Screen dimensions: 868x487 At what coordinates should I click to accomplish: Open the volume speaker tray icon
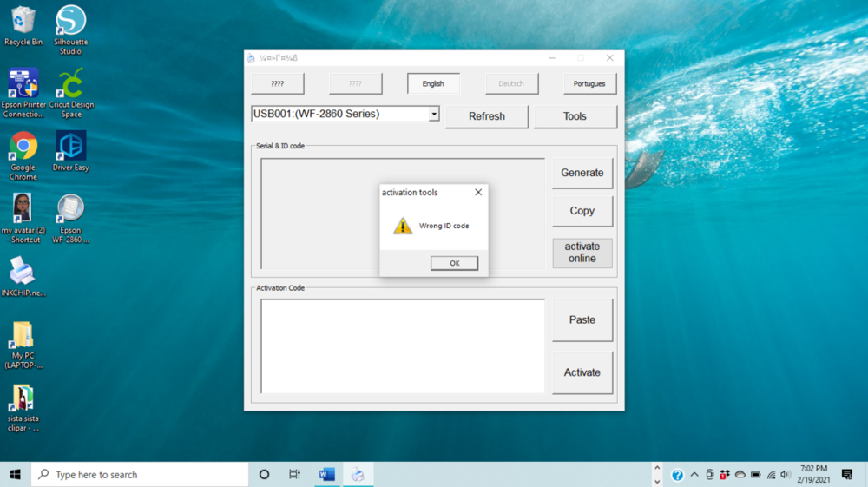(785, 475)
